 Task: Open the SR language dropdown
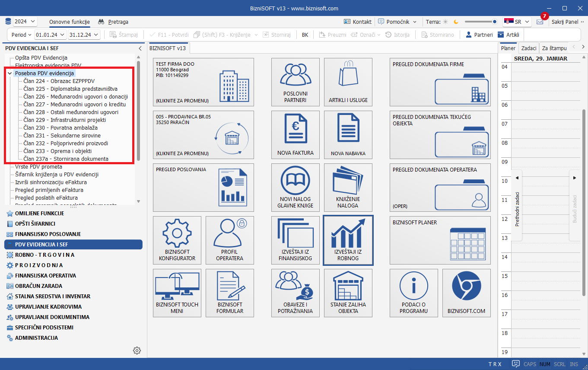(x=517, y=22)
